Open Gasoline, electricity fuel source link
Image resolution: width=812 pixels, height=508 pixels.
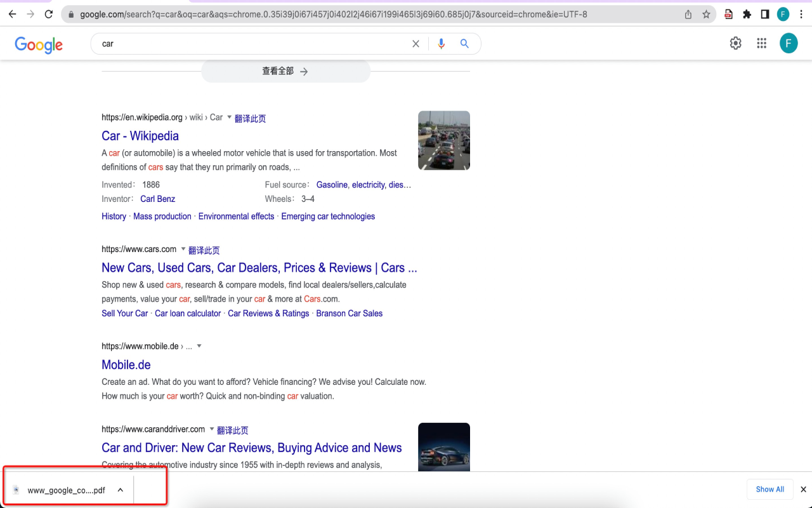(x=363, y=185)
